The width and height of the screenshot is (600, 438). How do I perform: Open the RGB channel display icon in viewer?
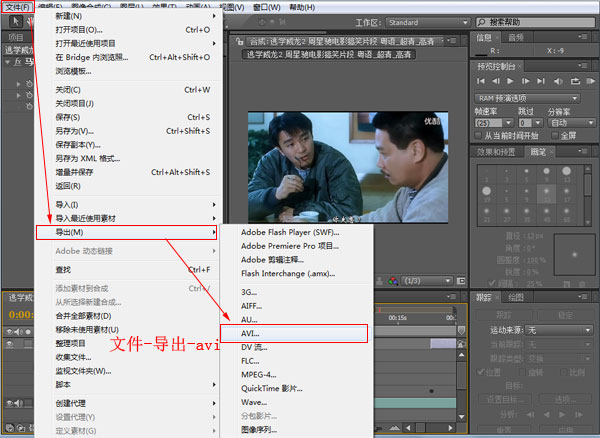[x=393, y=281]
